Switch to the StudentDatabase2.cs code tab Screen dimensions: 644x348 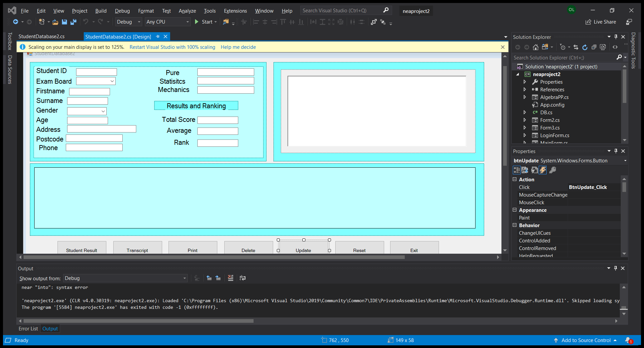coord(42,37)
